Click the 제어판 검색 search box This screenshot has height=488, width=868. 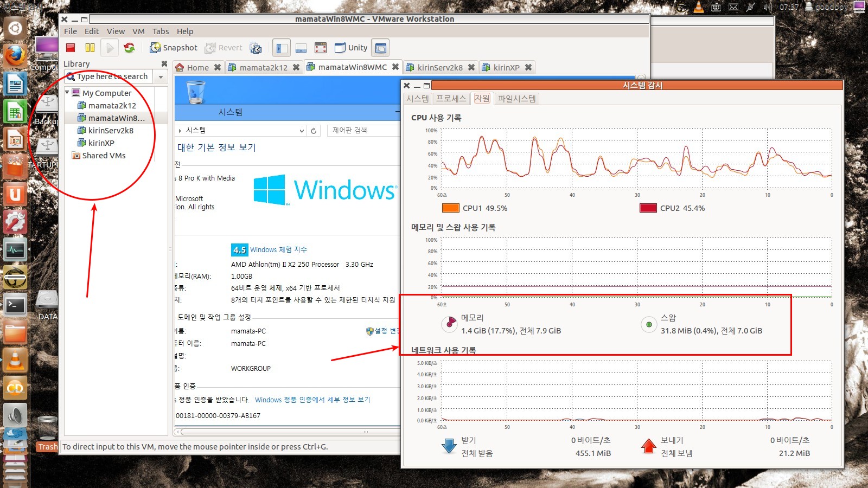(x=363, y=131)
